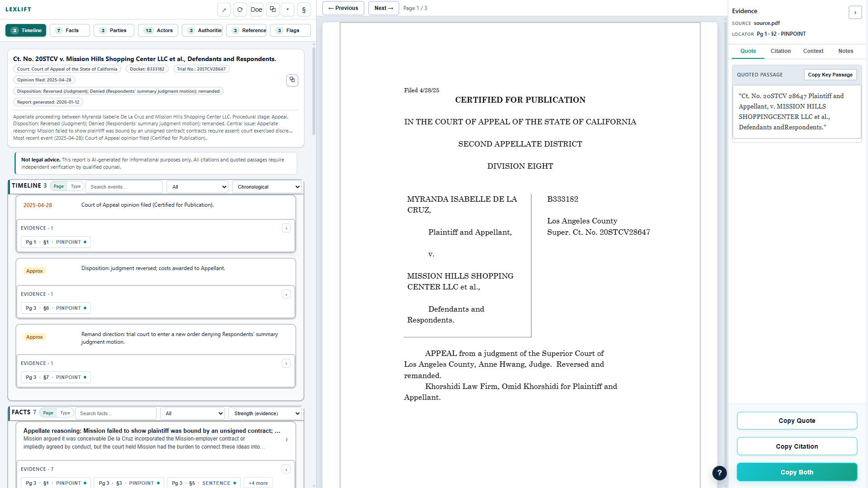Click the Search events input field

click(x=124, y=187)
